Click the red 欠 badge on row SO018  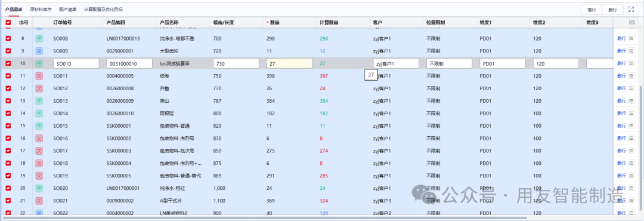point(39,164)
